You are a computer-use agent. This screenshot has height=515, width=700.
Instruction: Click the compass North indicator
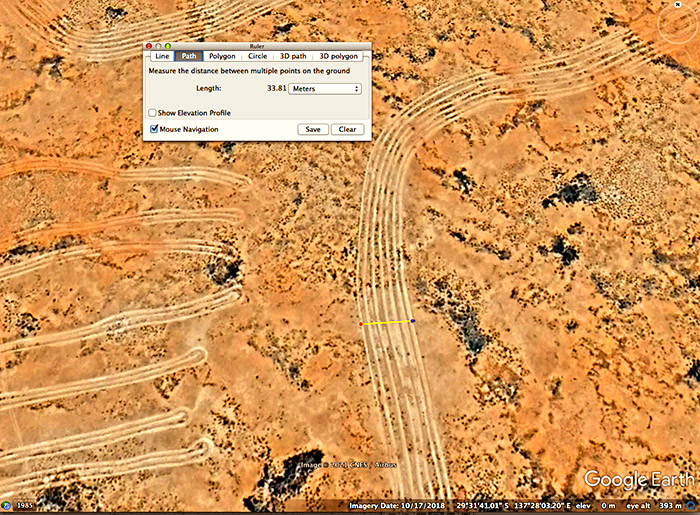point(679,4)
